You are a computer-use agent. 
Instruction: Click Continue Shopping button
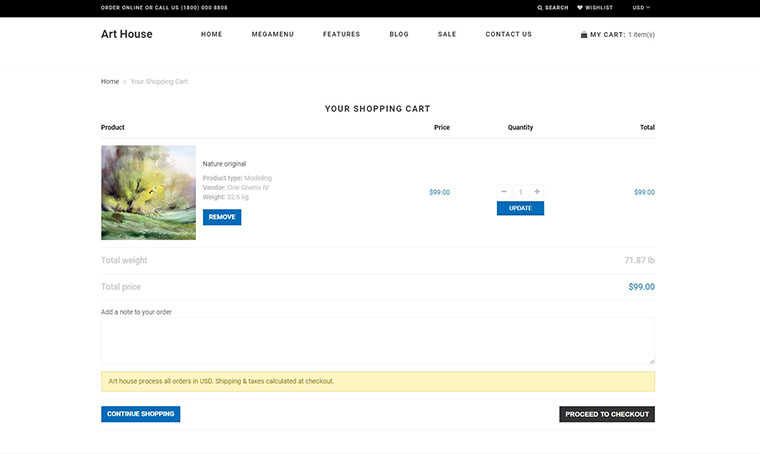pos(140,414)
